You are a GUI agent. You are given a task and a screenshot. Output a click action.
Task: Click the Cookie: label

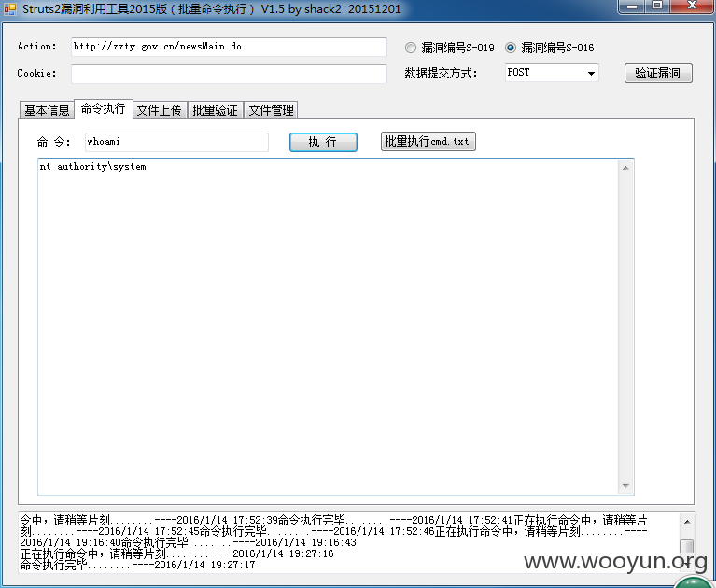37,73
